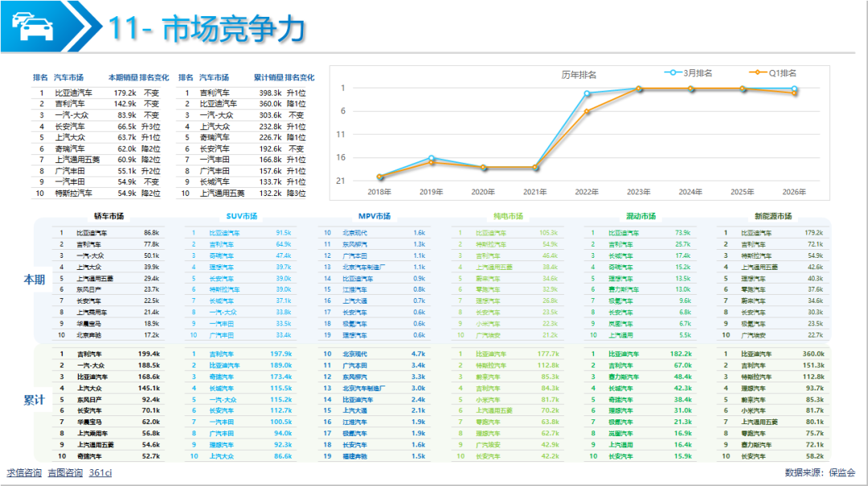Select the 197.9k cumulative SUV value
Screen dimensions: 868x486
click(x=281, y=353)
